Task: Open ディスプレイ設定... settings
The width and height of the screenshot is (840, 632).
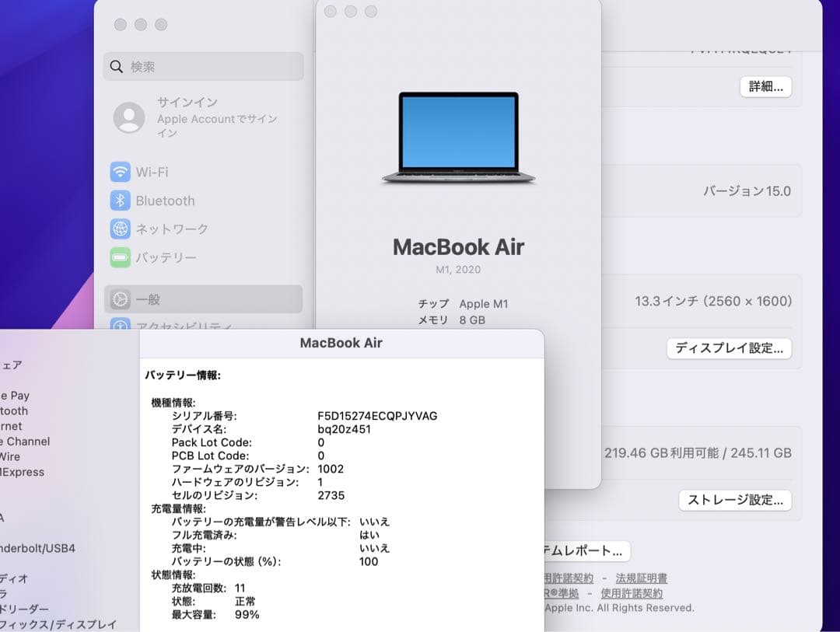Action: 729,349
